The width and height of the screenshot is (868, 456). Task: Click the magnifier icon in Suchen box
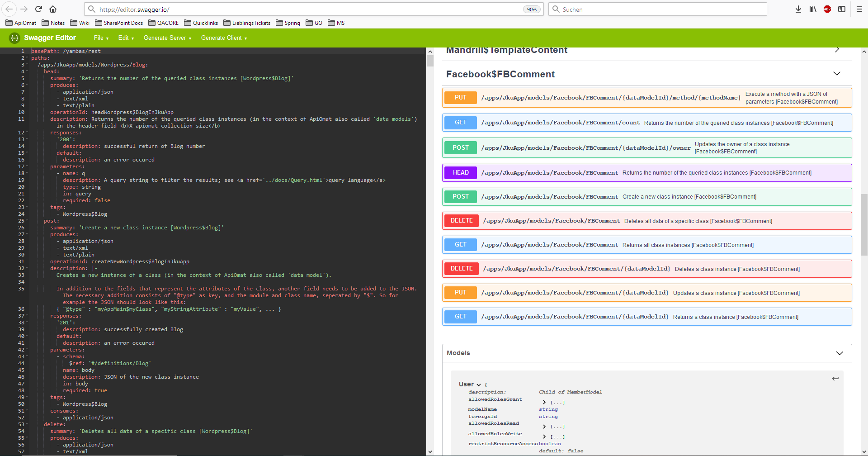pyautogui.click(x=556, y=9)
